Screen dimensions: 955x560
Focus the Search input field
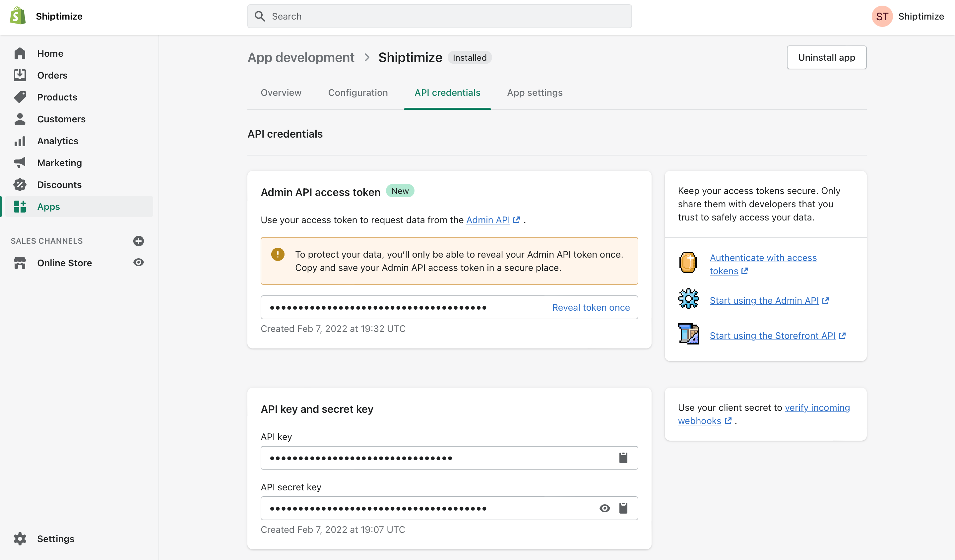point(439,16)
